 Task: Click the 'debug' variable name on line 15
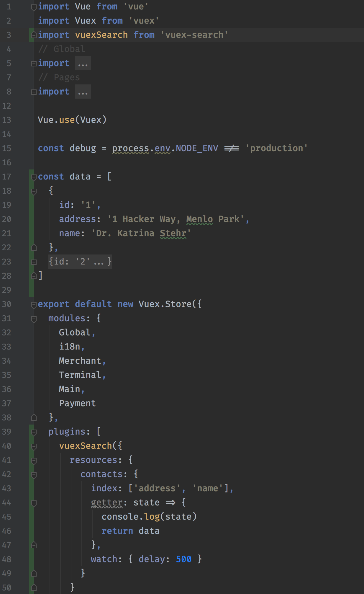[x=83, y=148]
